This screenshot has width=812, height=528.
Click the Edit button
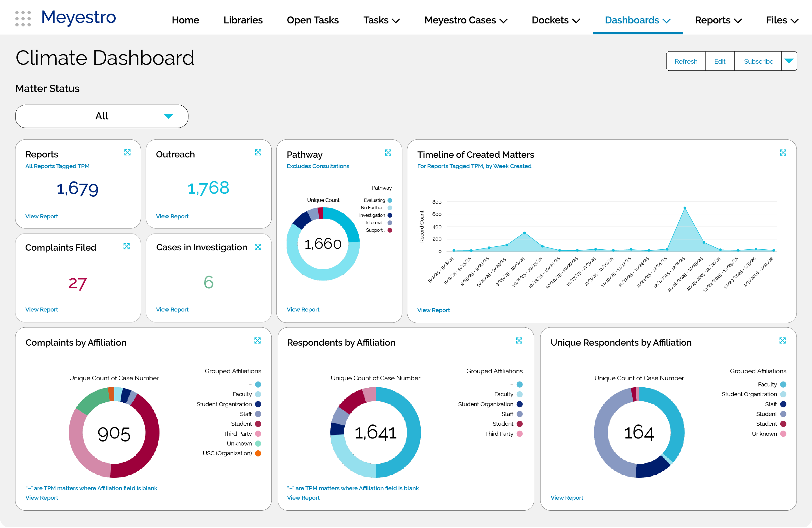(x=719, y=61)
